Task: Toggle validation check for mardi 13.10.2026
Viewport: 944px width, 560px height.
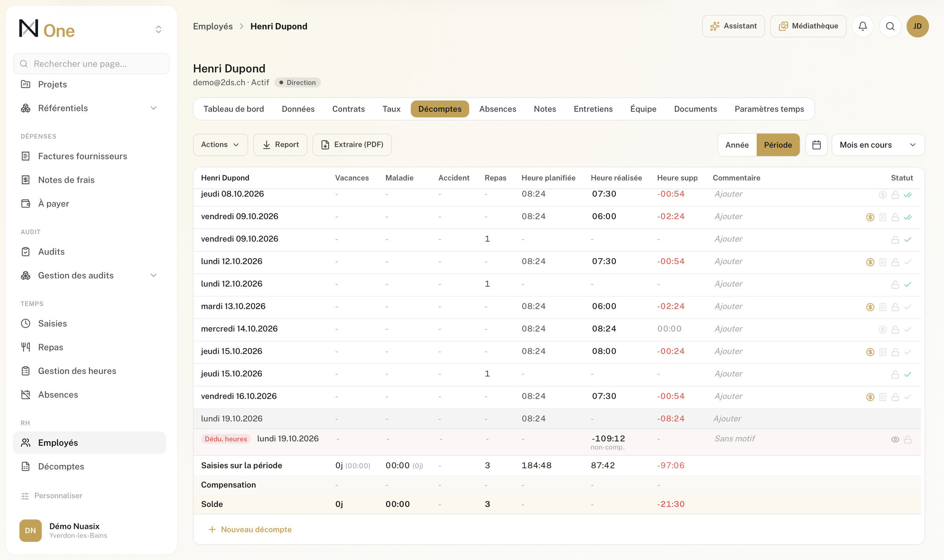Action: coord(908,307)
